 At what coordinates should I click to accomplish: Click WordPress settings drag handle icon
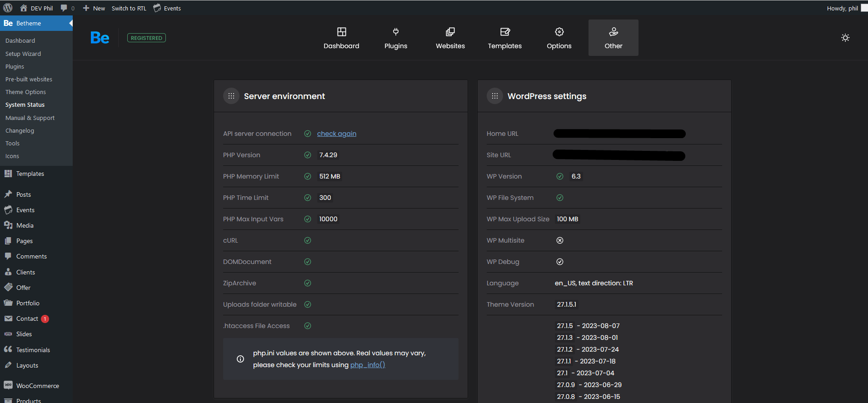click(x=495, y=96)
